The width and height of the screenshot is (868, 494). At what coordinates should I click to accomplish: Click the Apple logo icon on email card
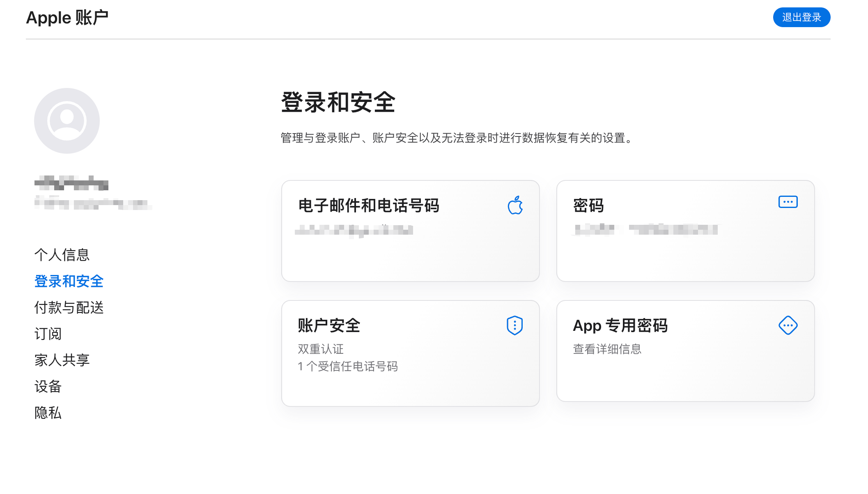[515, 205]
